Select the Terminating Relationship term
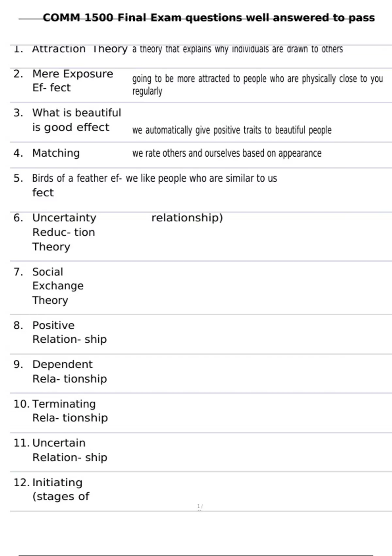Viewport: 392px width, 556px height. click(70, 411)
